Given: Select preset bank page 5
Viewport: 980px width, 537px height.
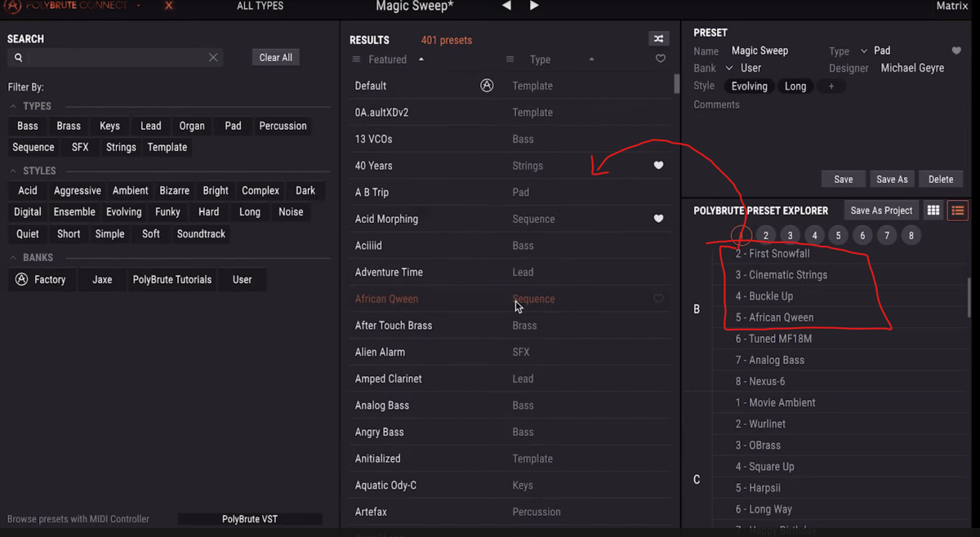Looking at the screenshot, I should [x=838, y=235].
